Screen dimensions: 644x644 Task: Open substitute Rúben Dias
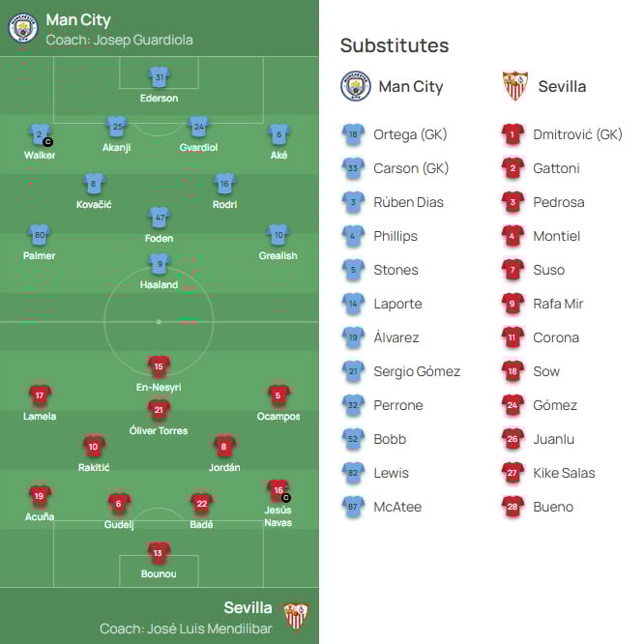(x=410, y=202)
